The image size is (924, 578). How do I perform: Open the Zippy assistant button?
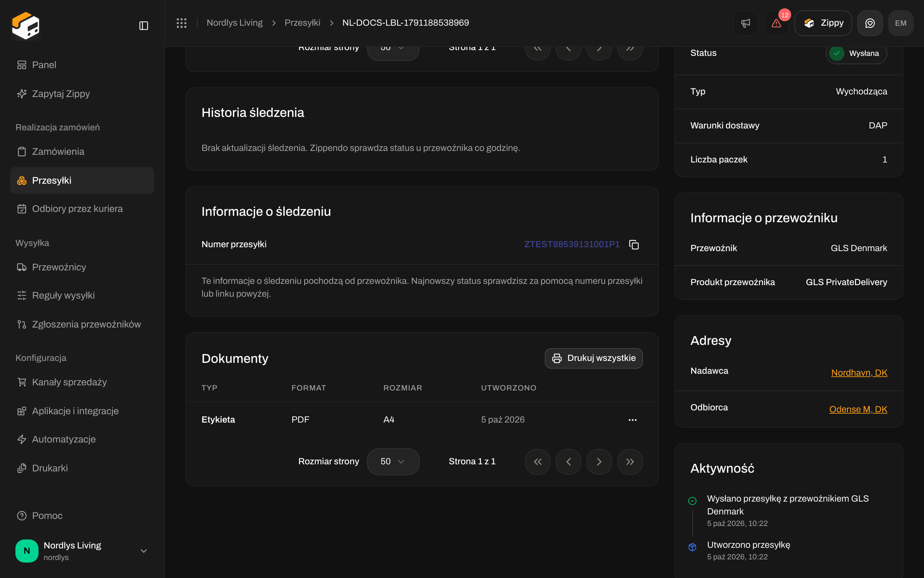tap(823, 23)
